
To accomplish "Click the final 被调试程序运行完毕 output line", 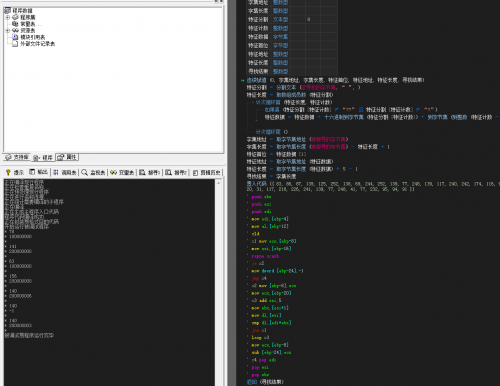I will click(x=29, y=336).
